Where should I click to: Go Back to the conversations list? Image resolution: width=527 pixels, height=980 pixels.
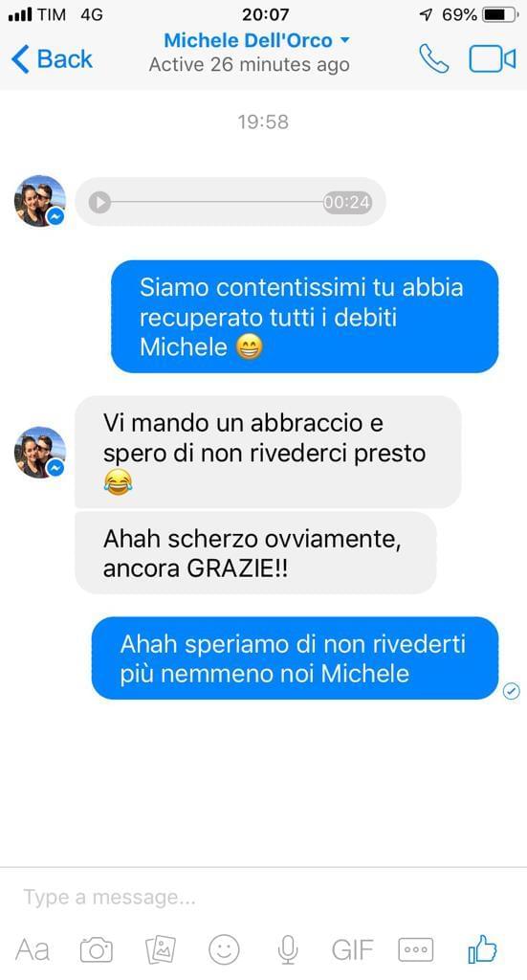pos(52,59)
